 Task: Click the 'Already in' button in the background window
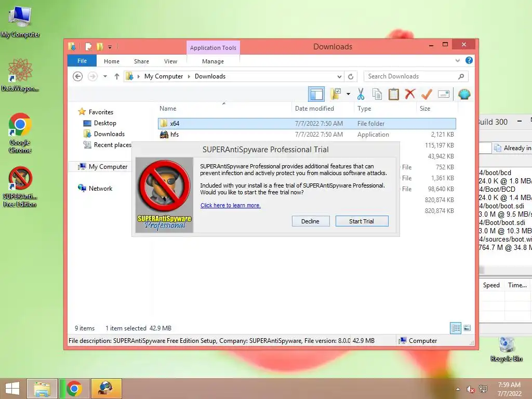(x=512, y=148)
